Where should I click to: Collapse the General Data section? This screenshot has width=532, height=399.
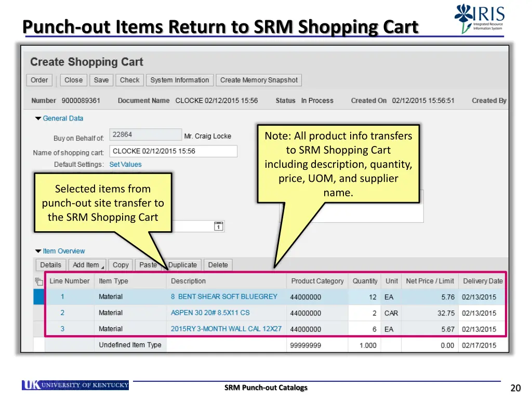pos(38,118)
